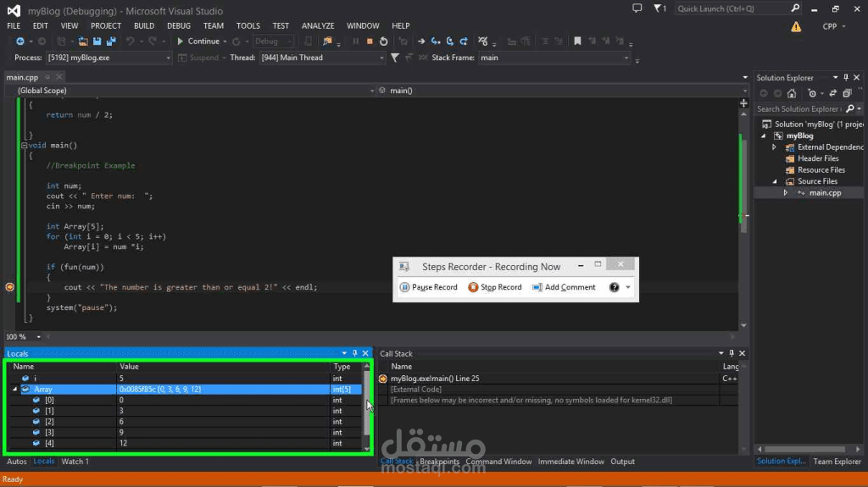Click the Continue debugging button

[x=198, y=42]
